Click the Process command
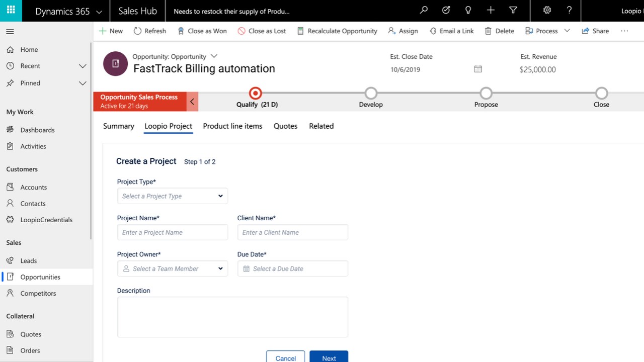Image resolution: width=644 pixels, height=362 pixels. click(x=541, y=31)
